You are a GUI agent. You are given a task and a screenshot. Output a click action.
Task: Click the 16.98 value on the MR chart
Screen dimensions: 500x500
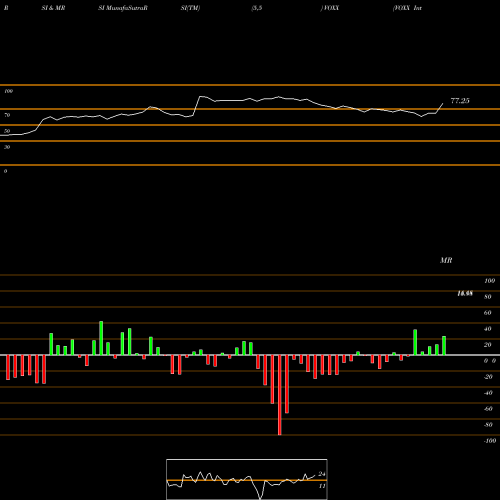(465, 293)
